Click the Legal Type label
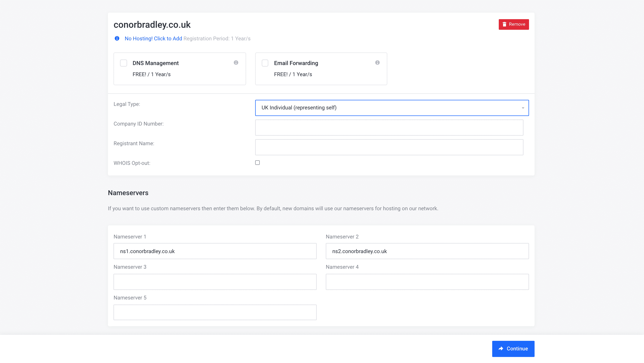644x363 pixels. [127, 104]
